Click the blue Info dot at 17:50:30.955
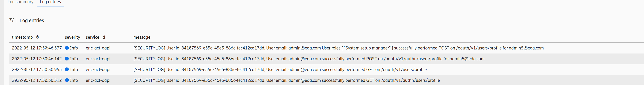This screenshot has height=85, width=644. pos(67,69)
